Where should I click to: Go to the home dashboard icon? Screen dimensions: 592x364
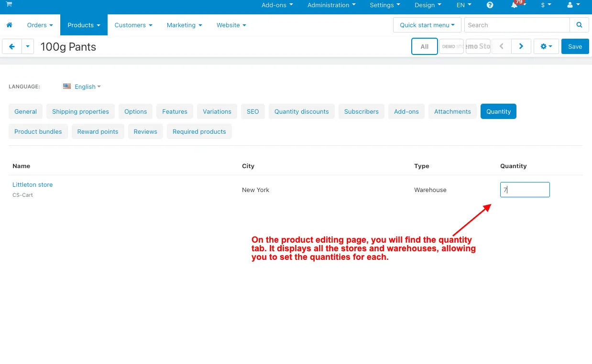[x=9, y=25]
